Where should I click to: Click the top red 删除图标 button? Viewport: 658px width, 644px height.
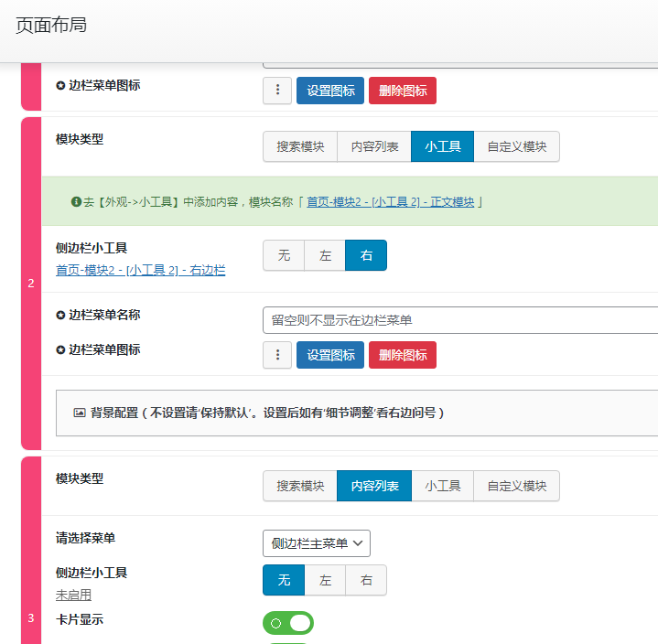403,91
